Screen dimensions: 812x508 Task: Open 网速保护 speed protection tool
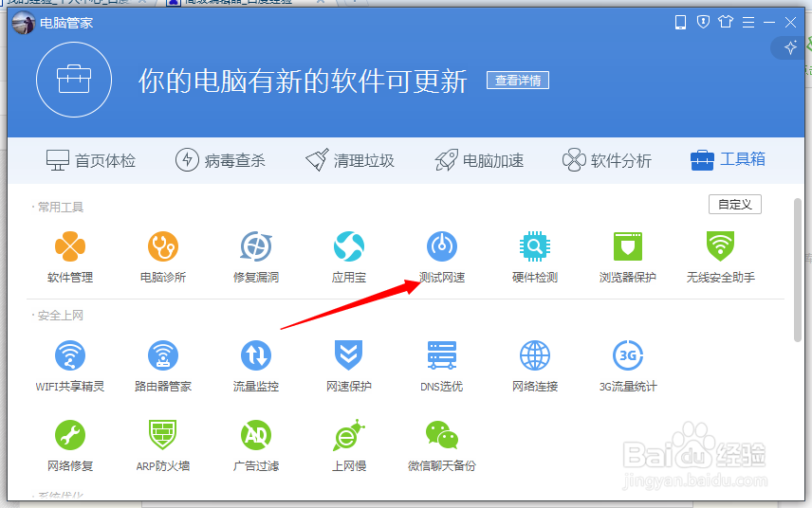point(348,366)
